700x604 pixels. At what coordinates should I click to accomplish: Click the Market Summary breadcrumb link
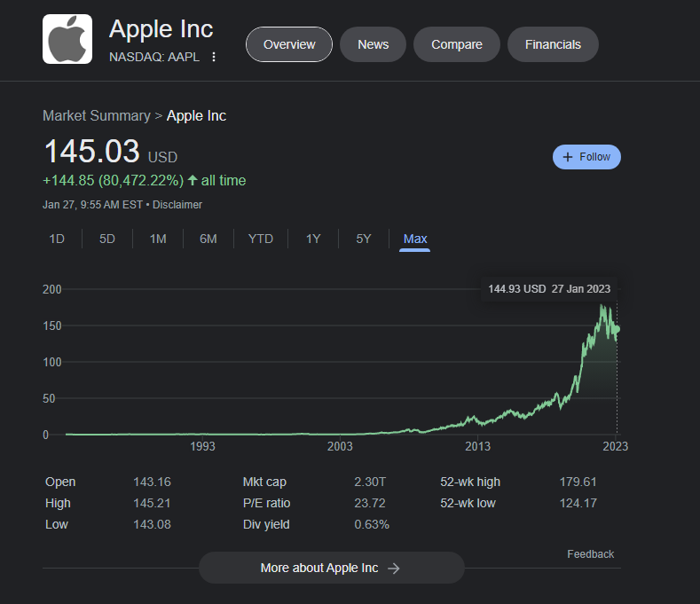tap(97, 115)
